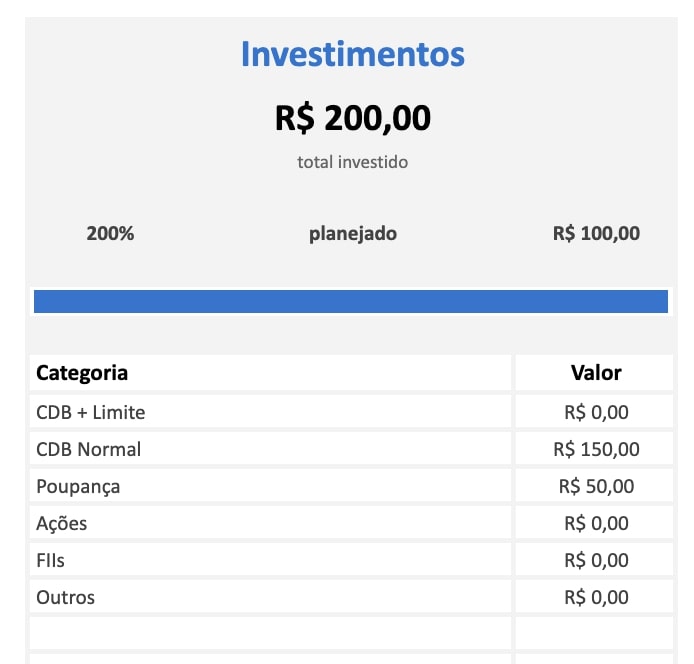Click the R$ 50,00 value cell
Viewport: 694px width, 664px height.
click(594, 486)
